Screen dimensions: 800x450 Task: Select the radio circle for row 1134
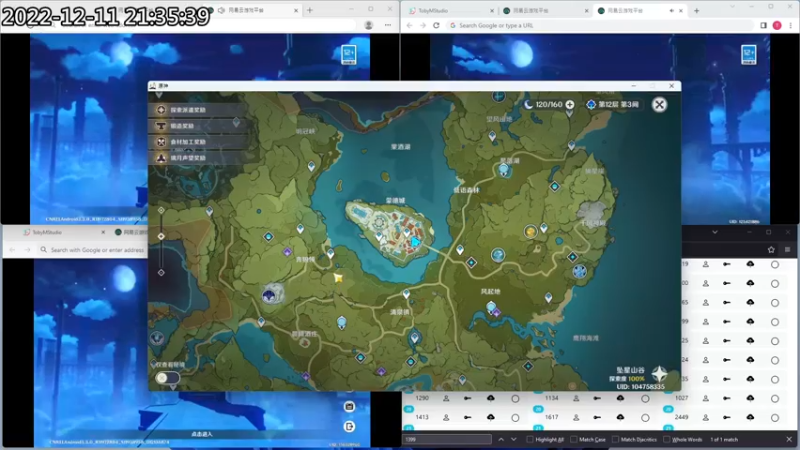point(645,398)
